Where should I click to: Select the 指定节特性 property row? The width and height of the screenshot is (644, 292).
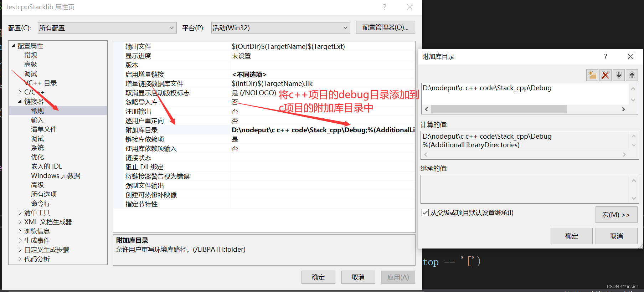(x=264, y=204)
